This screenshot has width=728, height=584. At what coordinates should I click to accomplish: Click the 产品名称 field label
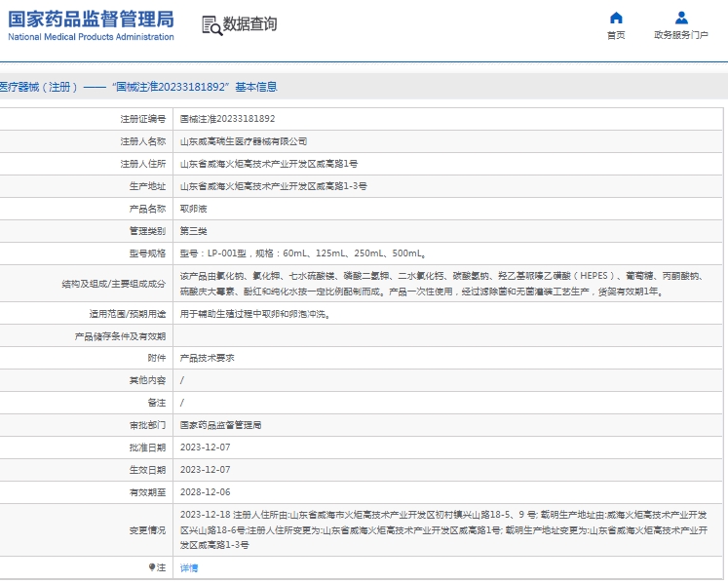click(147, 209)
